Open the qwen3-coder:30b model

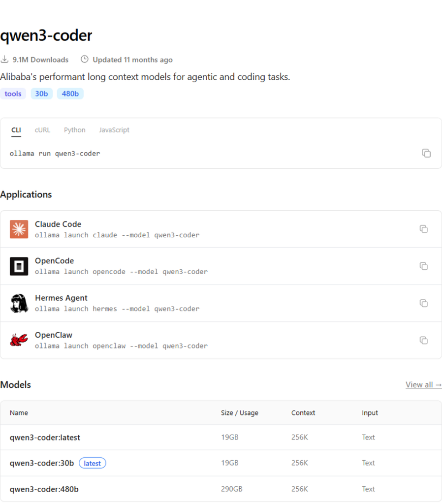pyautogui.click(x=42, y=463)
